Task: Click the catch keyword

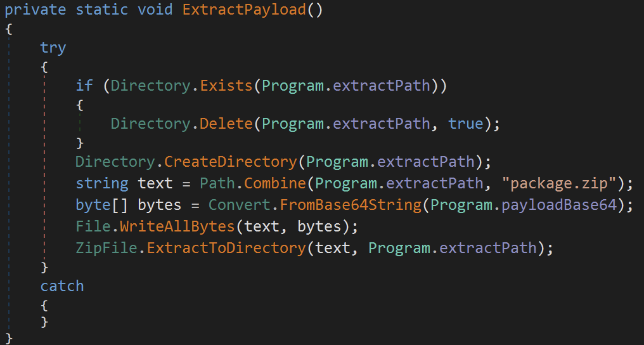Action: 62,286
